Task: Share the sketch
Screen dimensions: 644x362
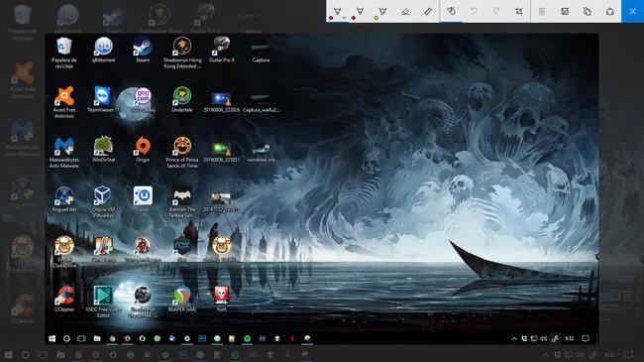Action: coord(610,11)
